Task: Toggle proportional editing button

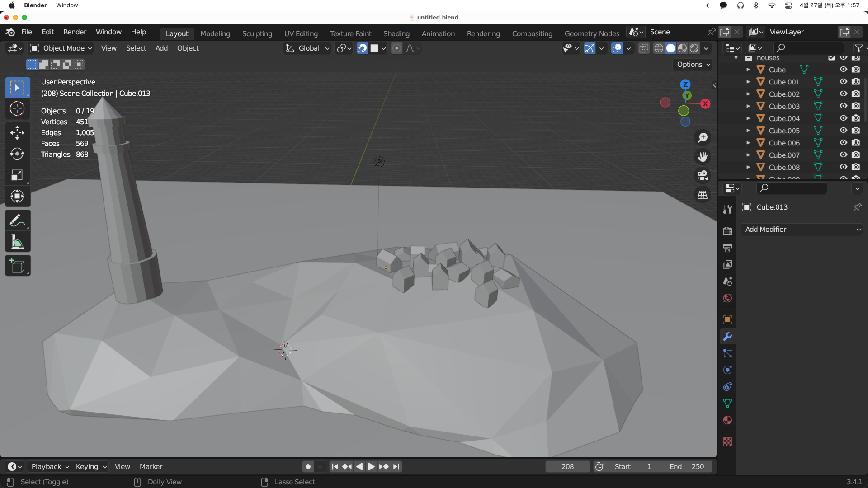Action: click(396, 48)
